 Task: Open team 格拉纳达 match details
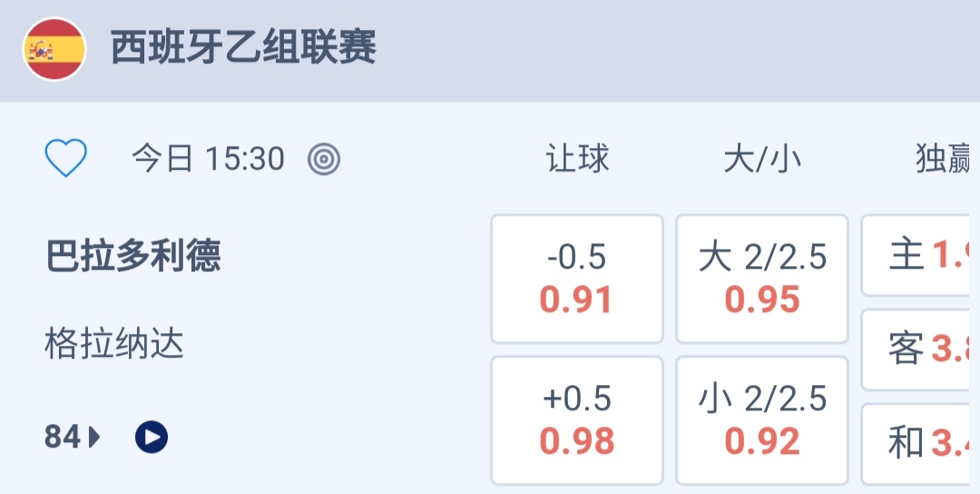(x=114, y=344)
